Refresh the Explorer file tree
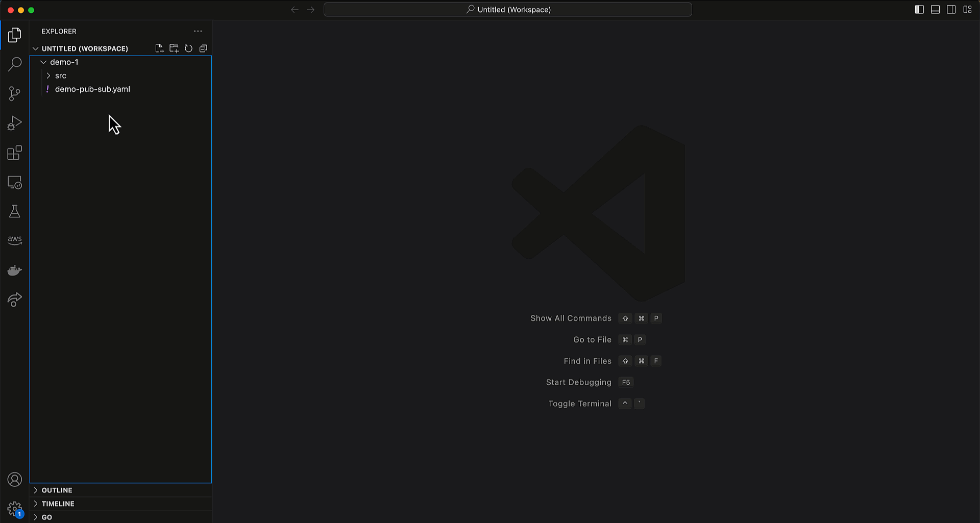The width and height of the screenshot is (980, 523). [188, 48]
